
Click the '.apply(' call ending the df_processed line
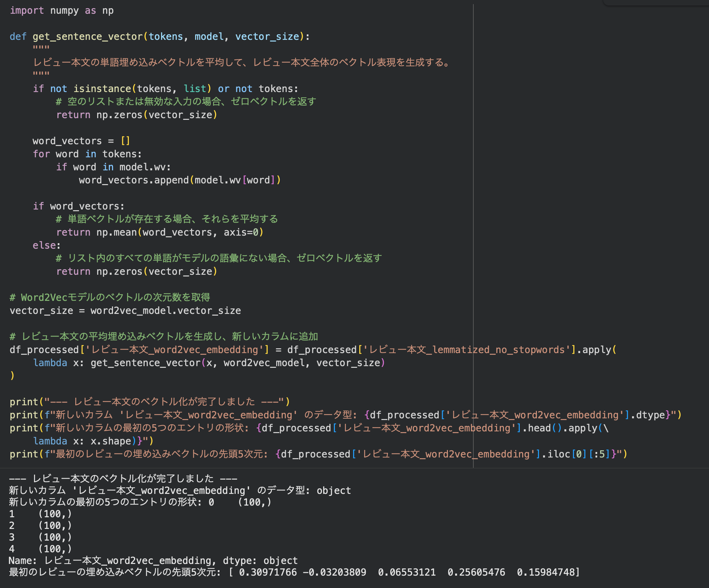pyautogui.click(x=597, y=350)
